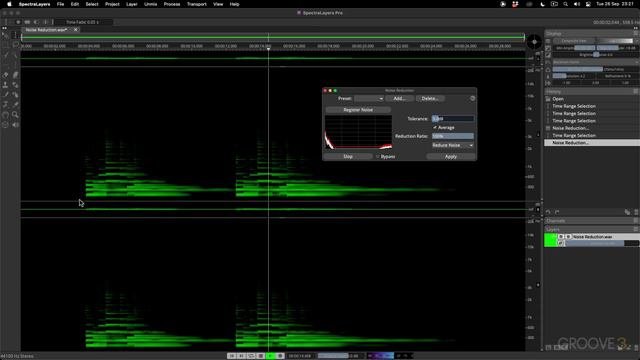Select the Zoom magnifier tool
The image size is (640, 360).
[x=15, y=115]
